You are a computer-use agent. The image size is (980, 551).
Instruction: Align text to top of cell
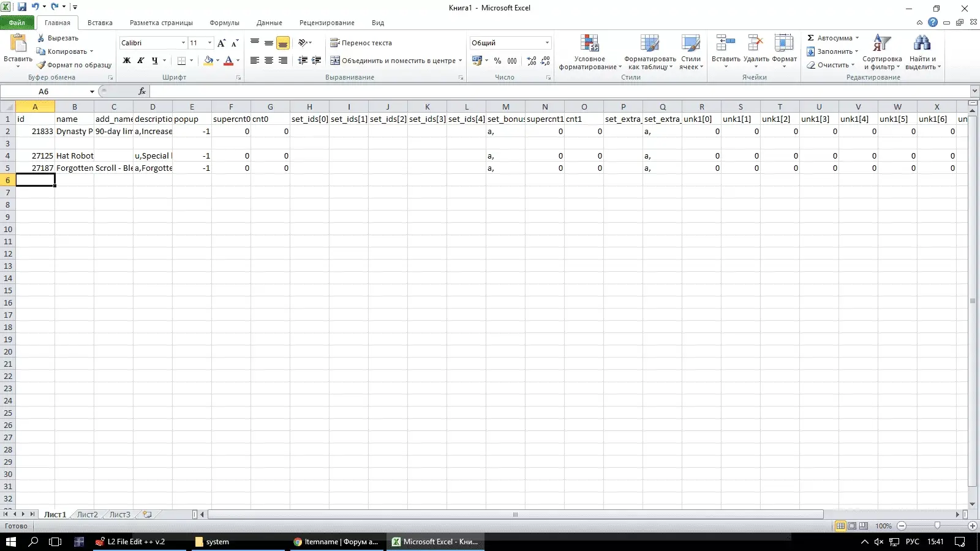pyautogui.click(x=255, y=43)
